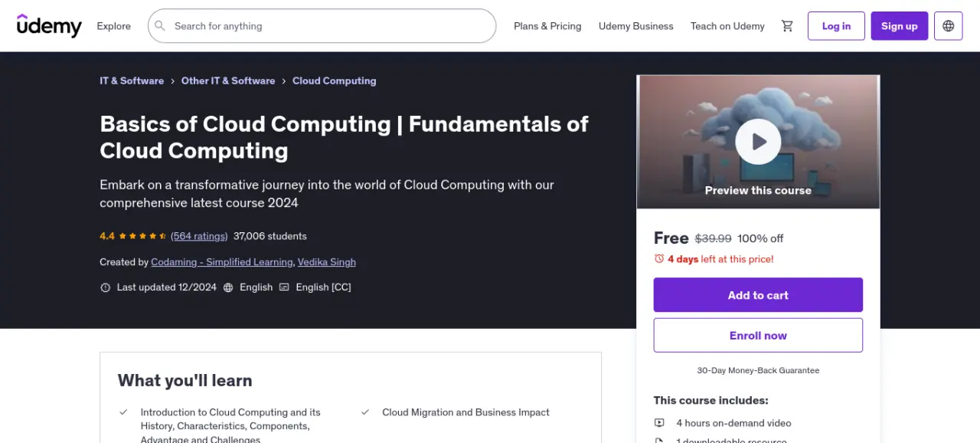Open the 564 ratings link
The image size is (980, 443).
point(199,236)
